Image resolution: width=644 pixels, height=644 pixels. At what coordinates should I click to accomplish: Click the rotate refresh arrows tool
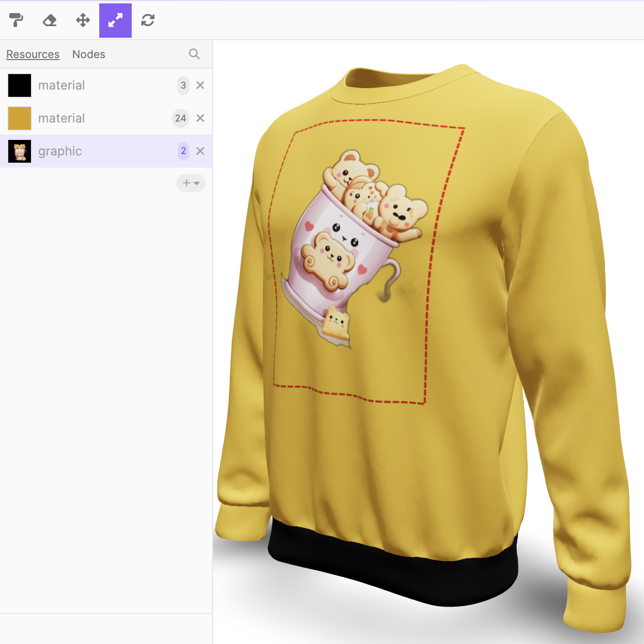pos(148,20)
